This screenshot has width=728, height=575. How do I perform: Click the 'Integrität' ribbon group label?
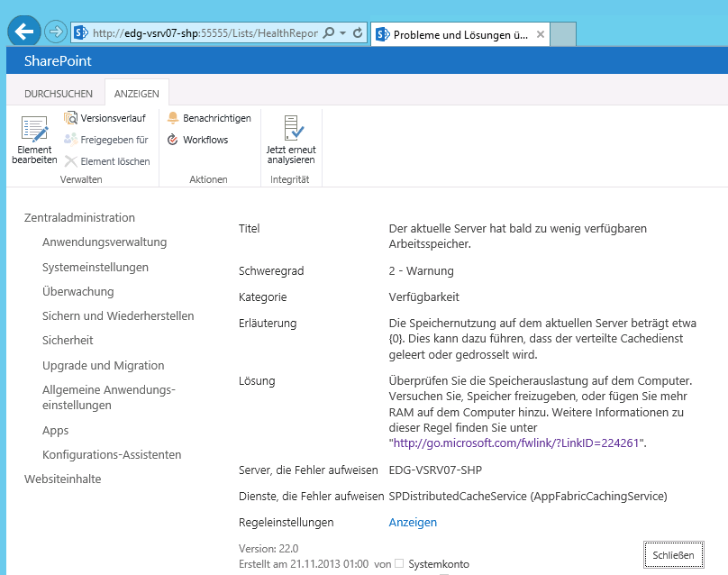290,179
